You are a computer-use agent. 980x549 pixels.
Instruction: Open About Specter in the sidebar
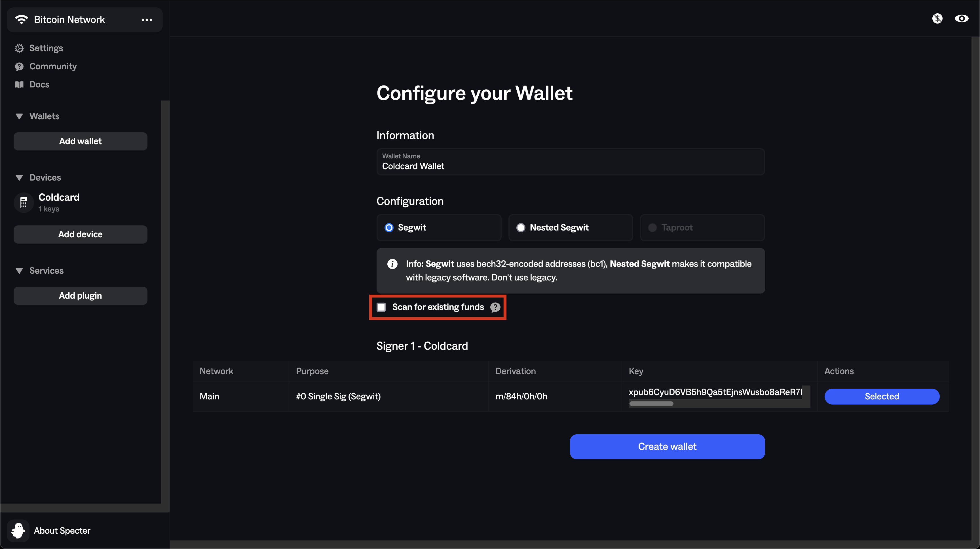[x=62, y=530]
